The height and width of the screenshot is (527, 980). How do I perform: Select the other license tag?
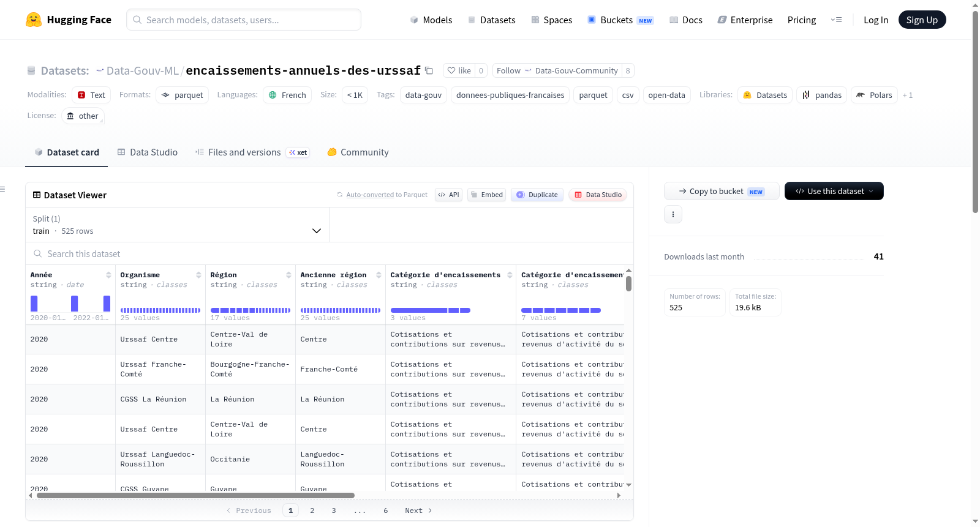point(83,116)
